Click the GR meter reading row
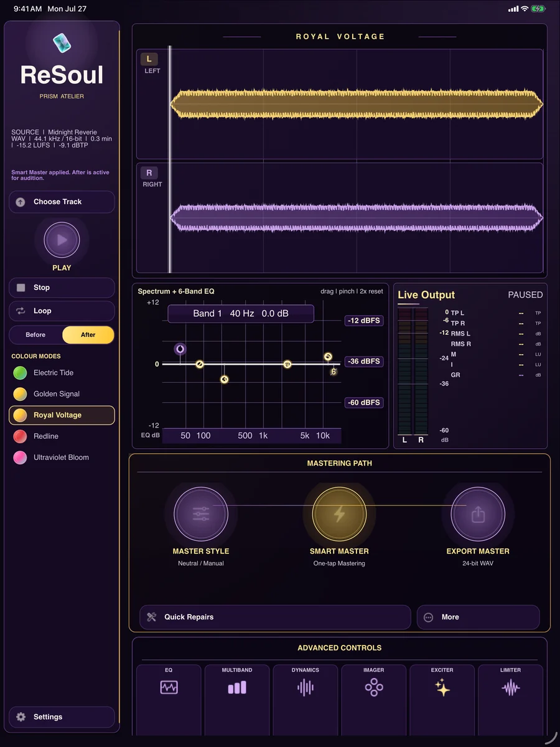This screenshot has width=560, height=747. click(x=496, y=375)
